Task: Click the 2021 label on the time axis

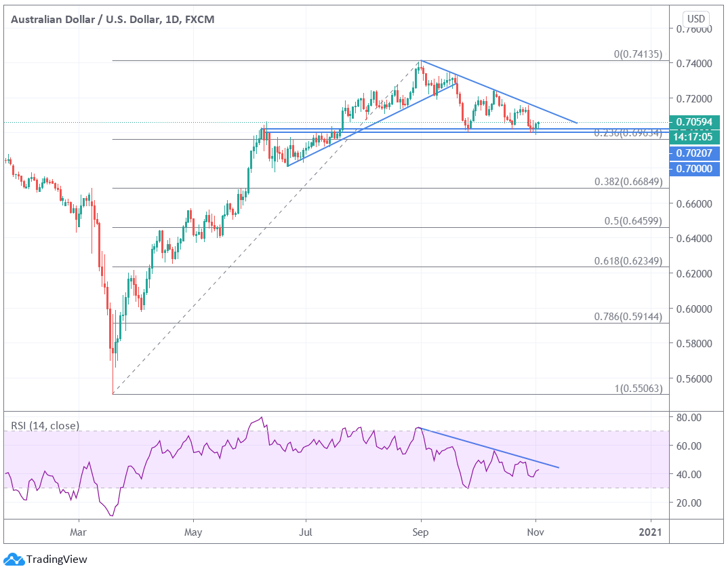Action: (x=651, y=533)
